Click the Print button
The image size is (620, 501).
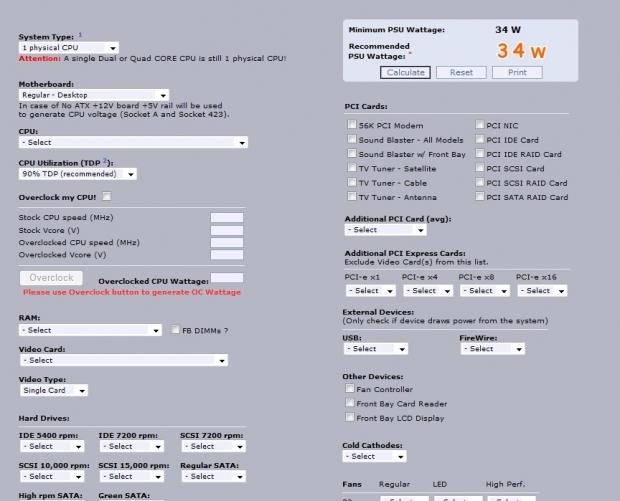point(517,72)
